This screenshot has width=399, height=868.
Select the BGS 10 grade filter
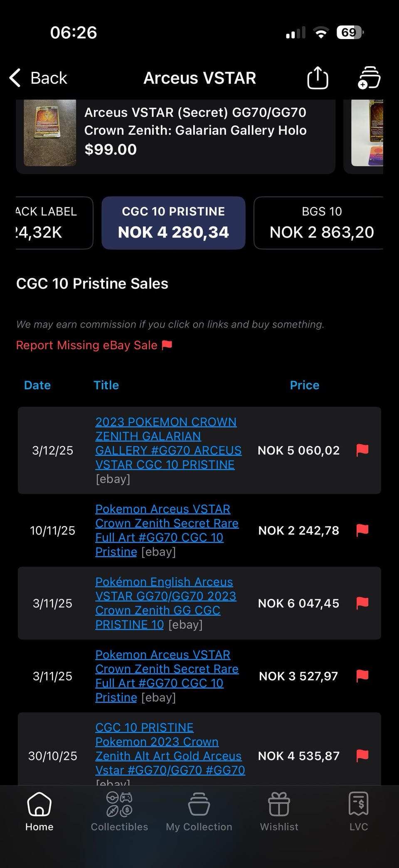pos(321,223)
